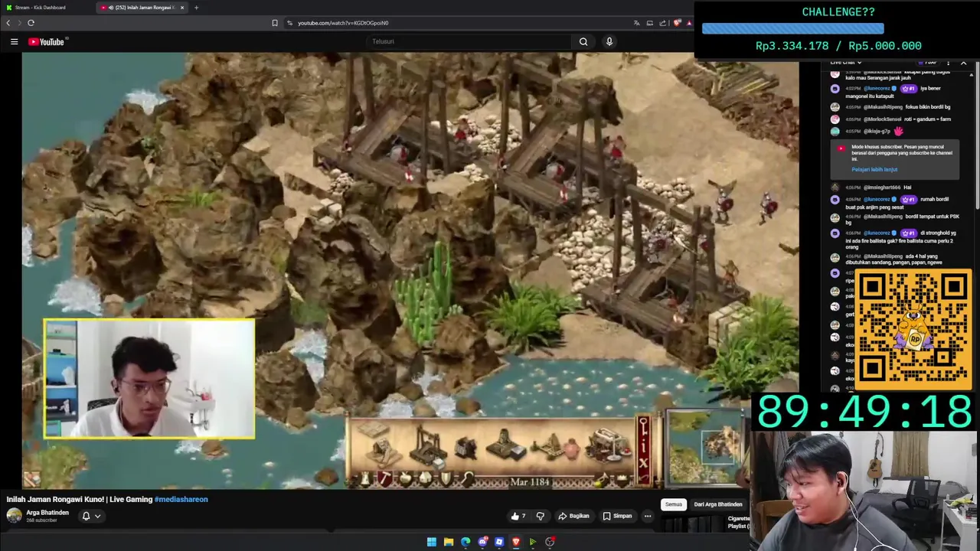Open the town house category icon
Screen dimensions: 980x551
point(426,479)
